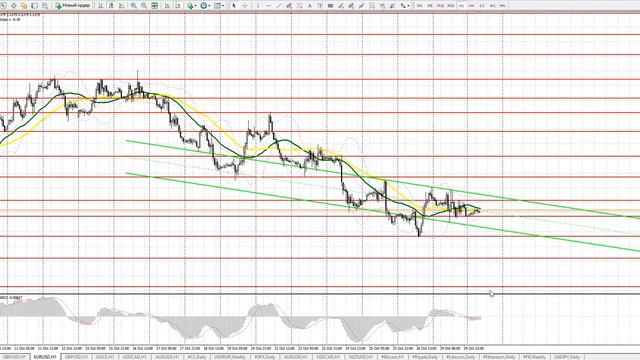Switch chart to candlestick view

click(x=111, y=6)
